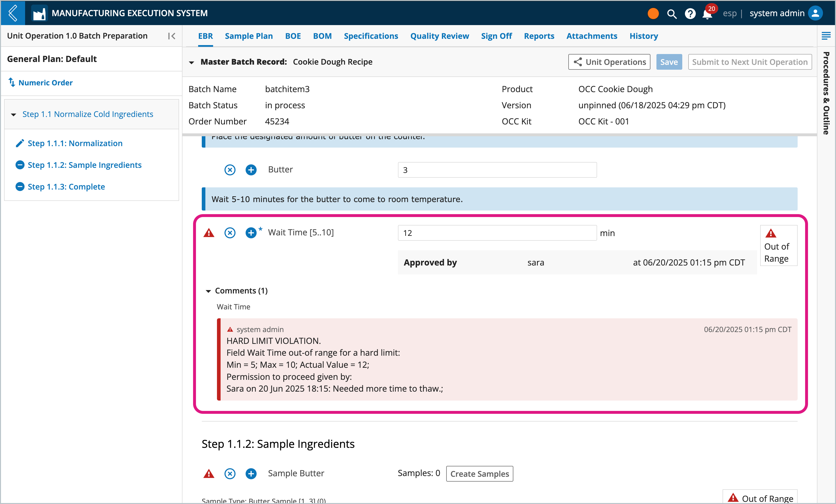The height and width of the screenshot is (504, 836).
Task: Click the minus circle icon for Step 1.1.2
Action: [x=20, y=165]
